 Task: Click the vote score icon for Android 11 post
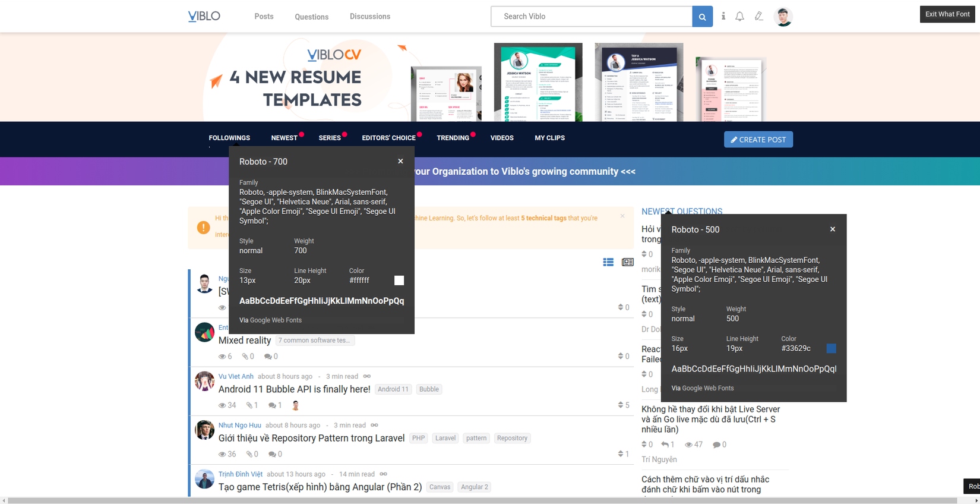click(621, 405)
